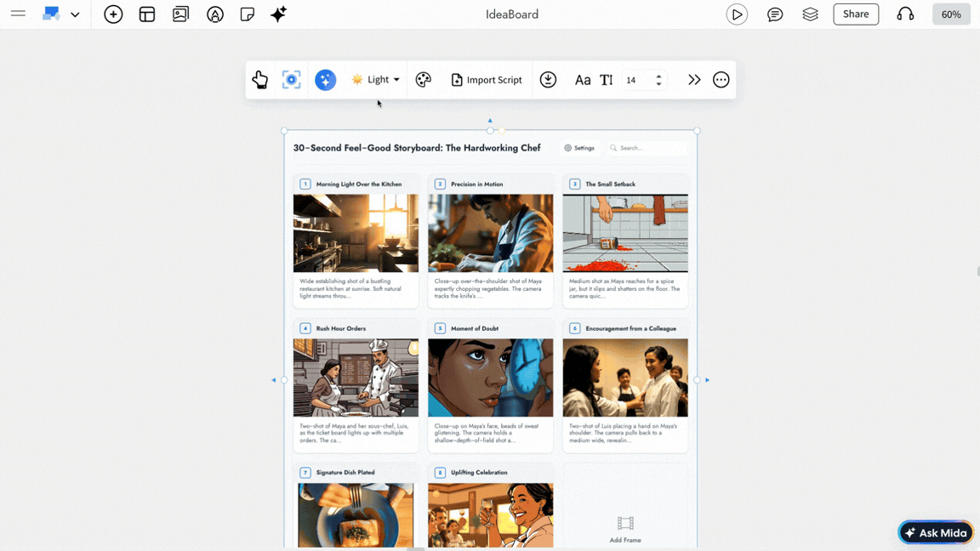
Task: Open the comments speech bubble icon
Action: 775,14
